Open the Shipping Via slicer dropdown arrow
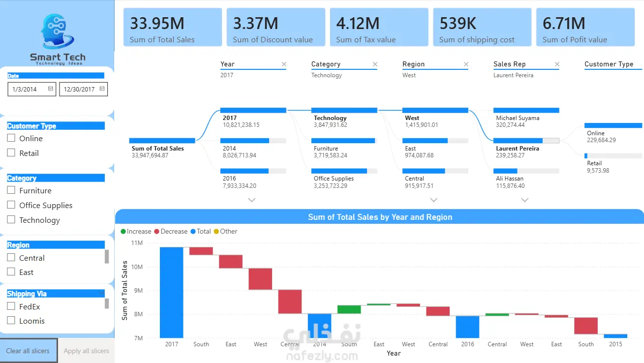This screenshot has height=363, width=644. [x=101, y=293]
